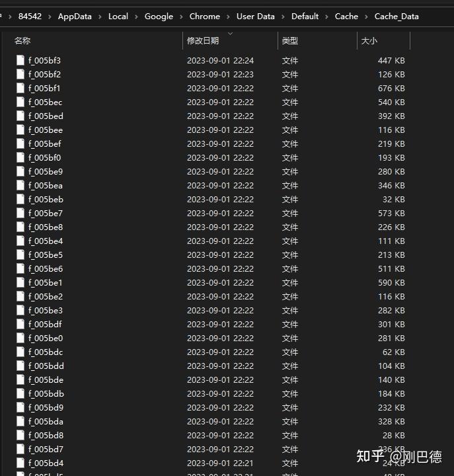This screenshot has width=454, height=476.
Task: Click the file icon of f_005be9
Action: [20, 171]
